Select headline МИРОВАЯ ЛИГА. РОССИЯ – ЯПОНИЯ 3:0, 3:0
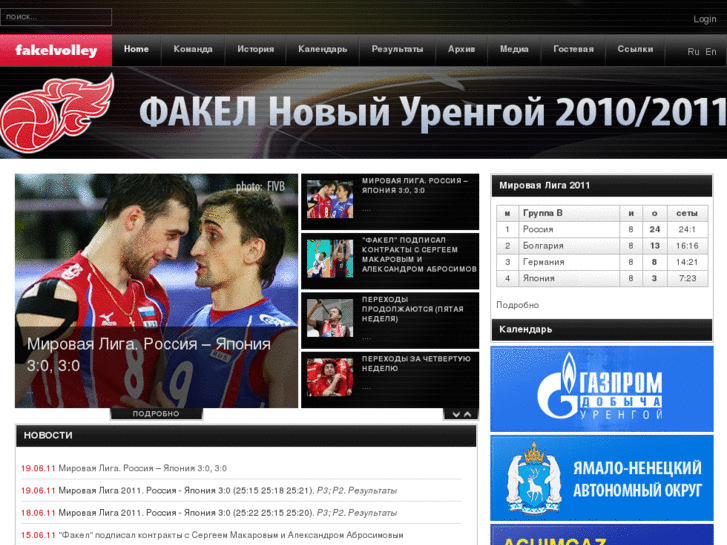This screenshot has height=545, width=727. pos(415,186)
